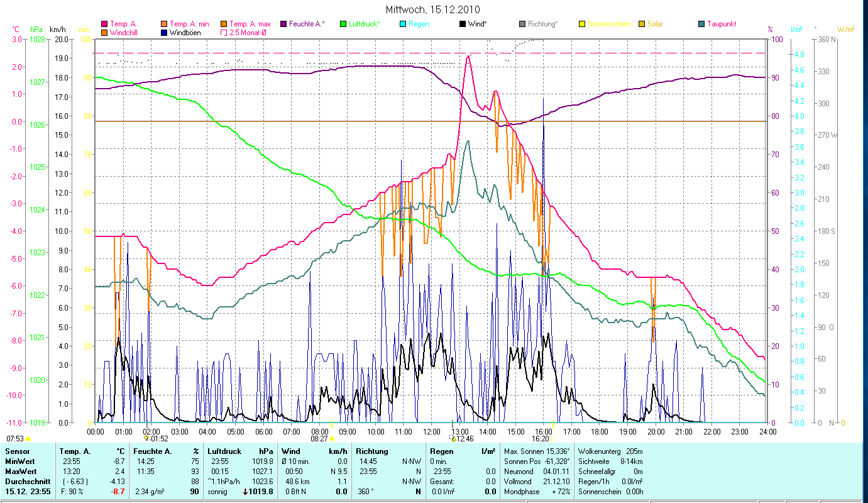Image resolution: width=868 pixels, height=503 pixels.
Task: Click the pink Temp. A. legend swatch
Action: coord(104,24)
